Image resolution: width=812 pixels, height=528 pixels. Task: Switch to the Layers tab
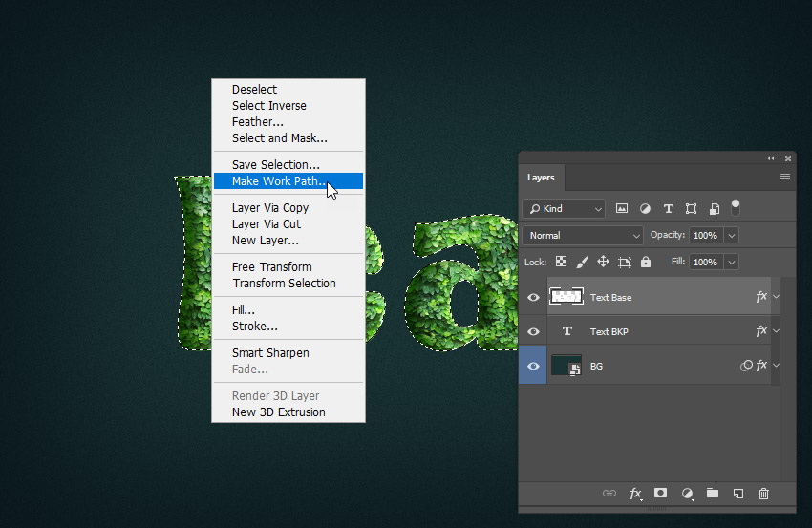click(x=541, y=178)
